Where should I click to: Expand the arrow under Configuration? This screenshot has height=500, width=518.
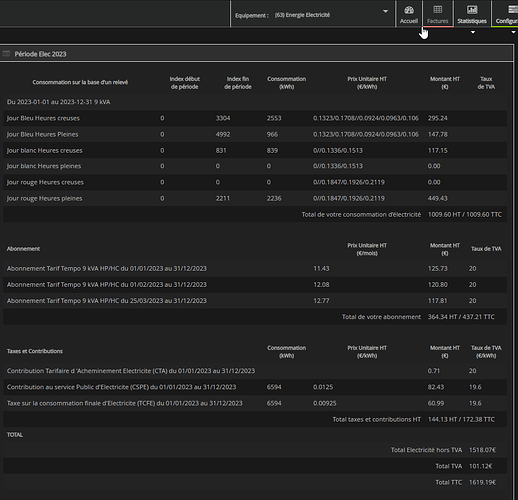513,32
